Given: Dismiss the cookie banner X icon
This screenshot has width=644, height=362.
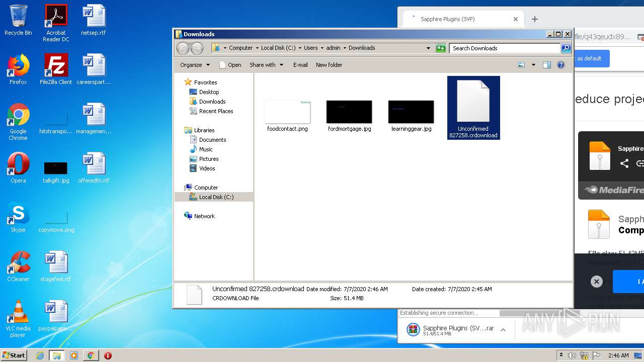Looking at the screenshot, I should point(596,282).
